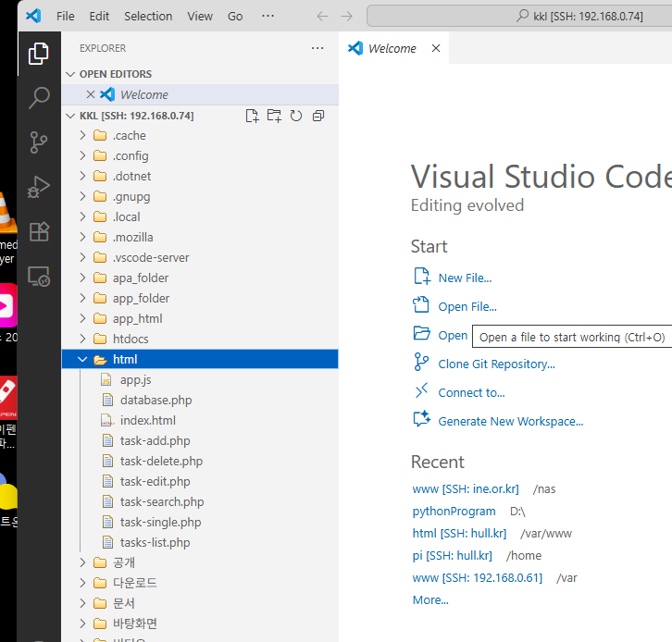Open database.php in the explorer

(x=156, y=400)
